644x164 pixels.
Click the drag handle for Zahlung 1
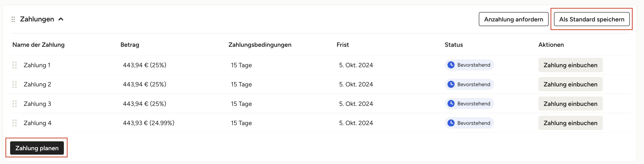[15, 65]
